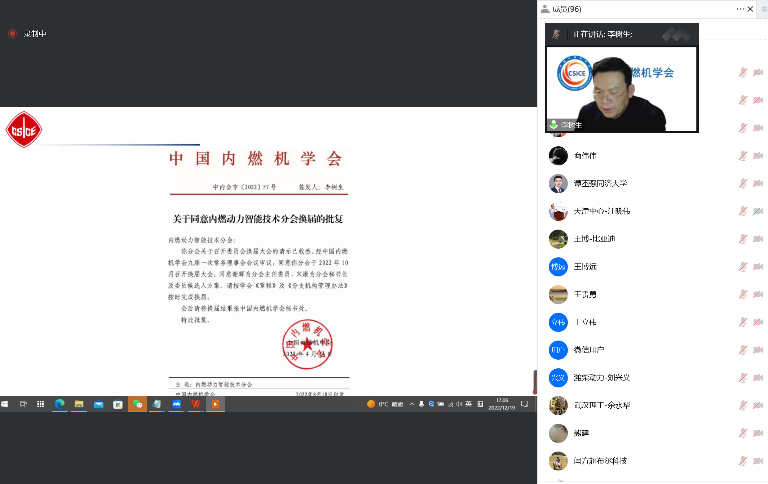Open Microsoft Edge from the taskbar
Screen dimensions: 768x484
pos(59,404)
